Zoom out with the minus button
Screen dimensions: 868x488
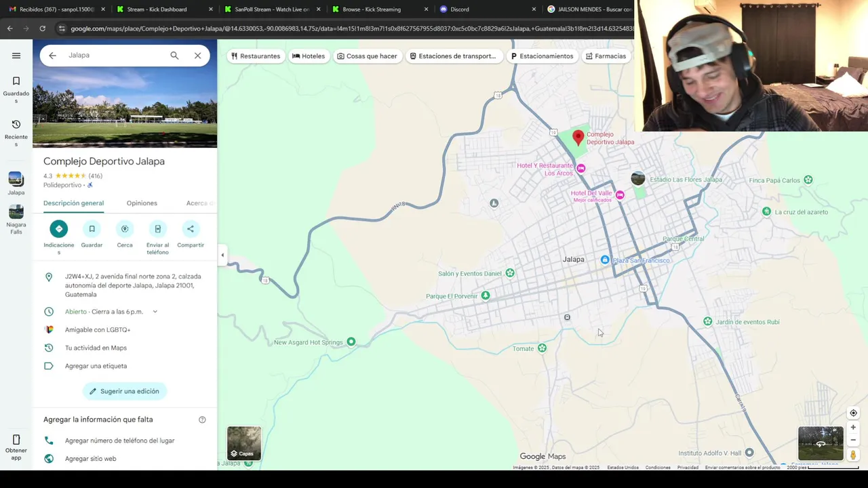853,441
